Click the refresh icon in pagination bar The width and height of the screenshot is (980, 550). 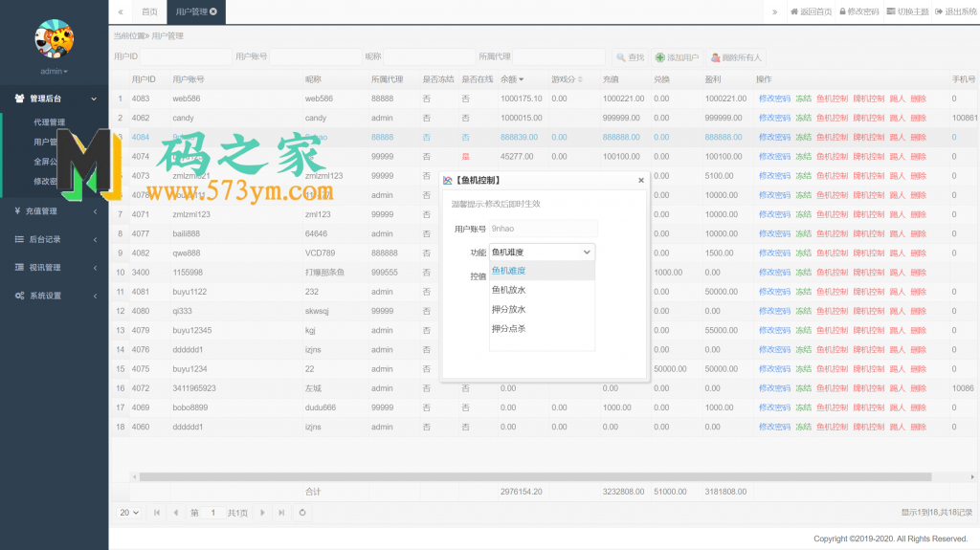302,513
